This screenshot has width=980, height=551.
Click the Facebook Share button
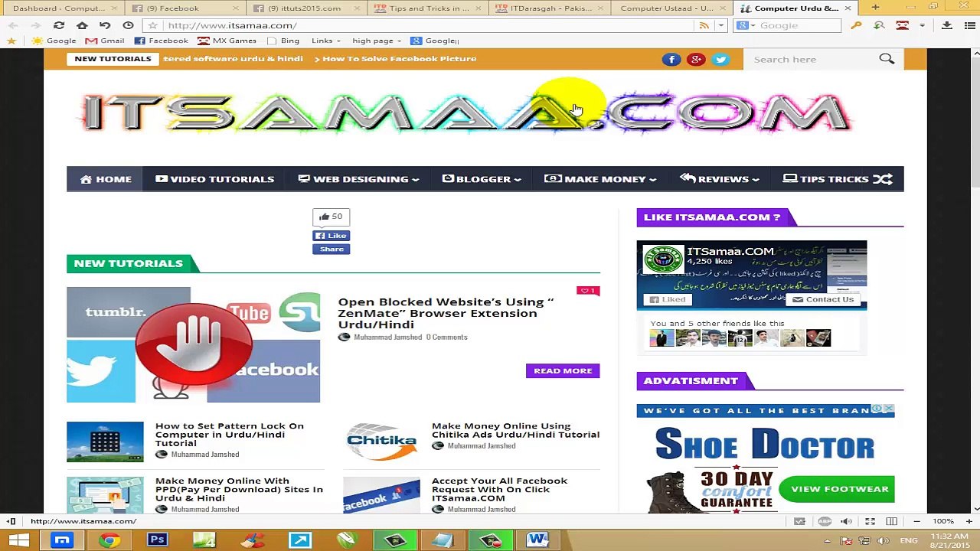(x=331, y=249)
